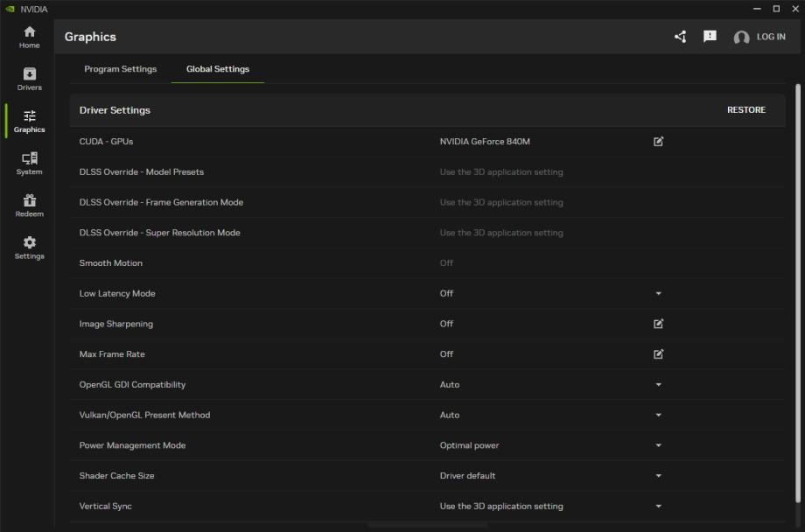Click the LOG IN button
This screenshot has width=805, height=532.
click(760, 37)
